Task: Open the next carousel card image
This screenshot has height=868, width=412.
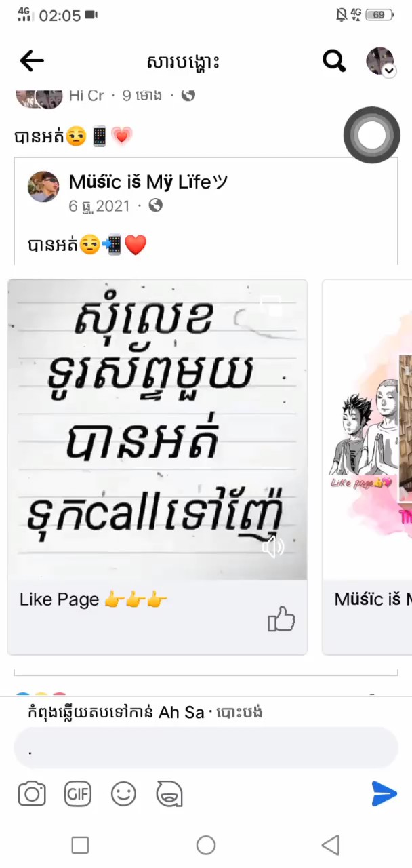Action: 367,430
